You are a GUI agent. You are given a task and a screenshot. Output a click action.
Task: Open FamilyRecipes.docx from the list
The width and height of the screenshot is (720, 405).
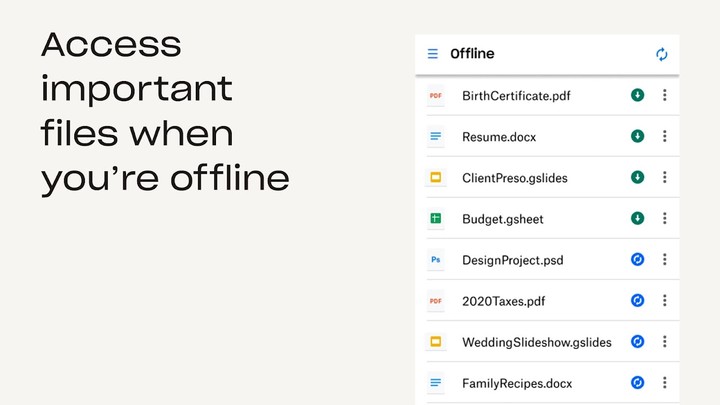[x=517, y=383]
